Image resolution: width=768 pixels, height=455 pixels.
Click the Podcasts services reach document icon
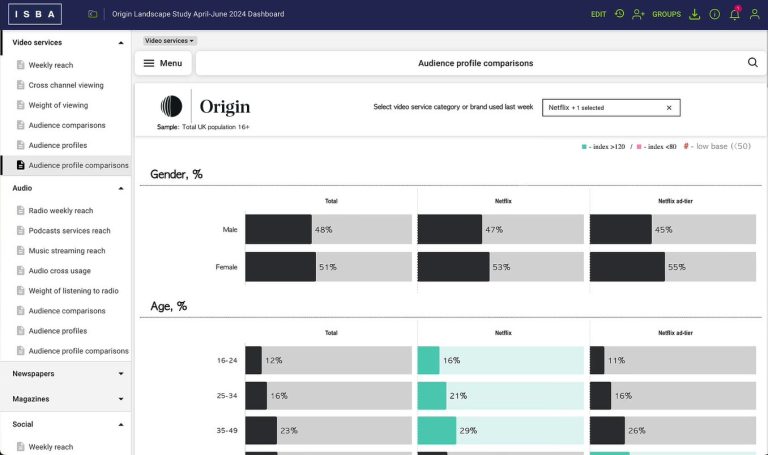coord(21,230)
